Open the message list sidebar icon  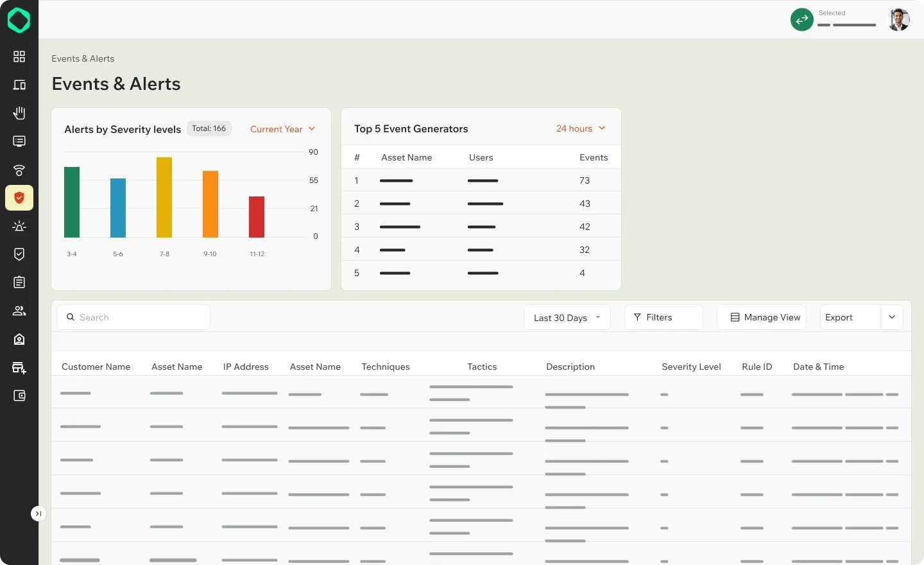click(x=19, y=141)
